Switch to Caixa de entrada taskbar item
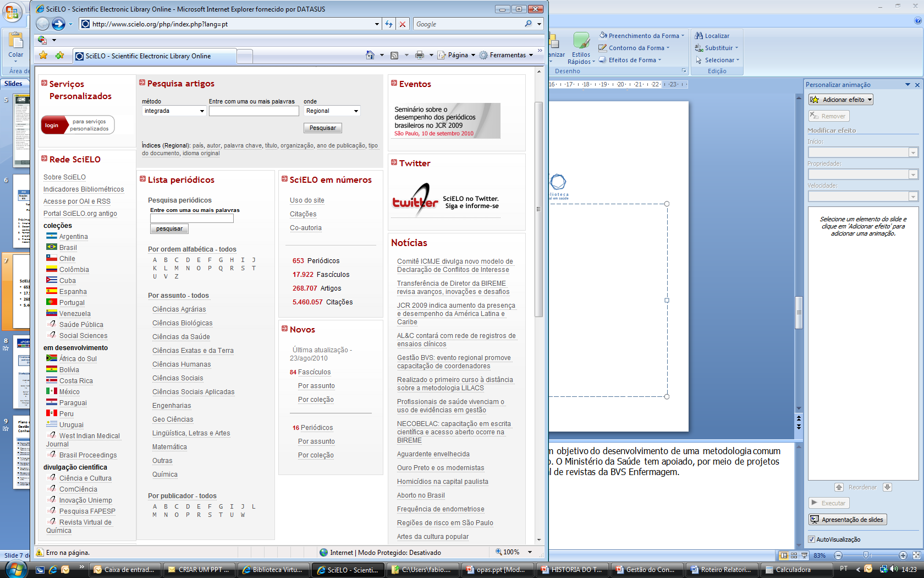Screen dimensions: 924x578 point(124,570)
